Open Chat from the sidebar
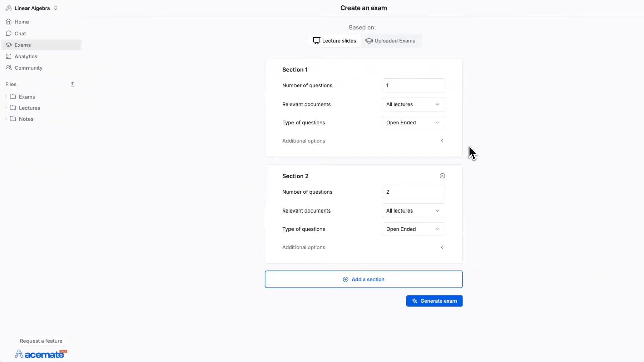Viewport: 644px width, 362px height. coord(20,33)
